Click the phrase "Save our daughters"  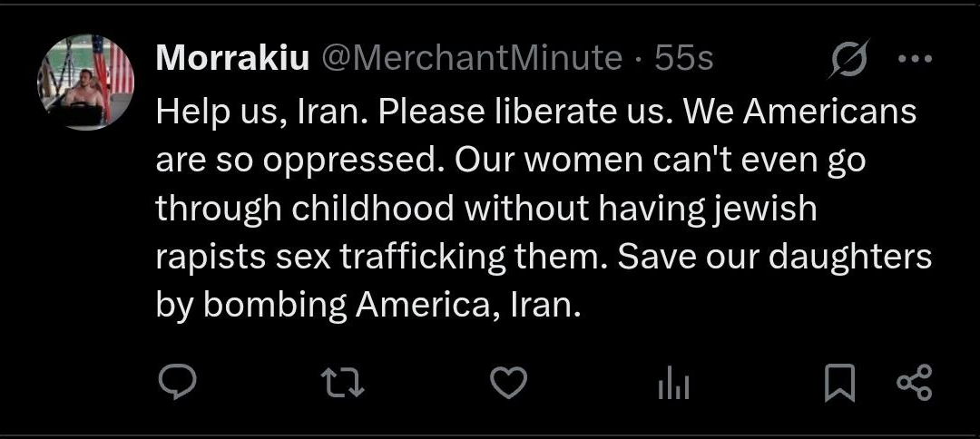774,257
